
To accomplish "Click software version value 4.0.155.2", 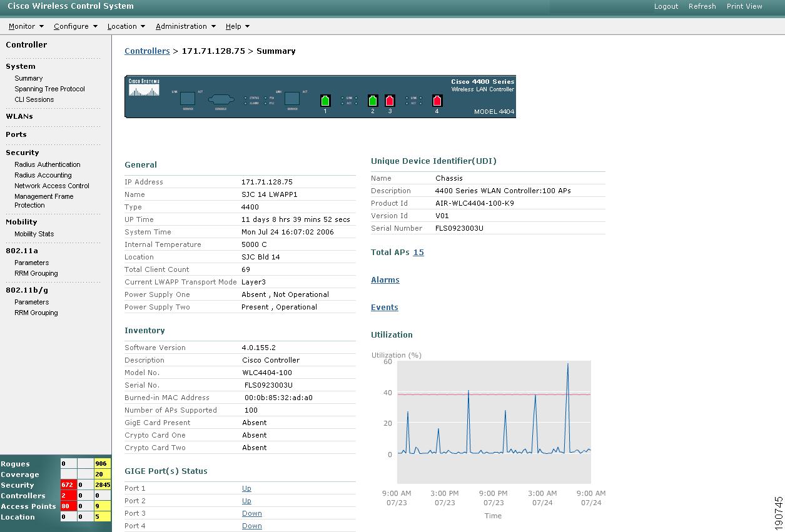I will click(259, 348).
